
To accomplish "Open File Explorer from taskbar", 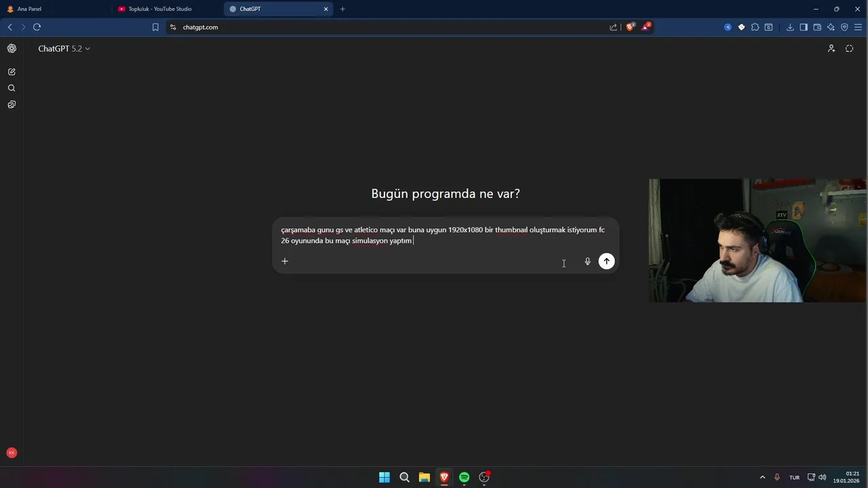I will (425, 477).
